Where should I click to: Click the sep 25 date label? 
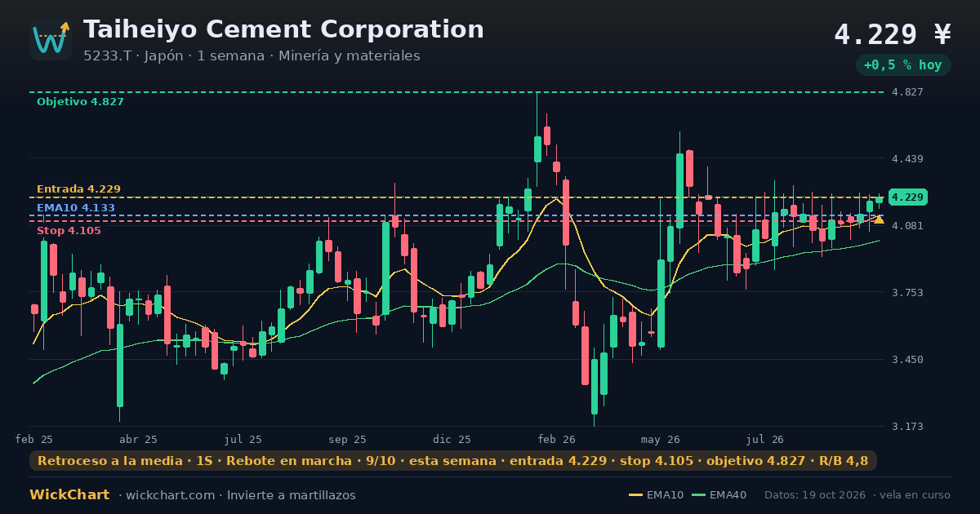point(347,439)
